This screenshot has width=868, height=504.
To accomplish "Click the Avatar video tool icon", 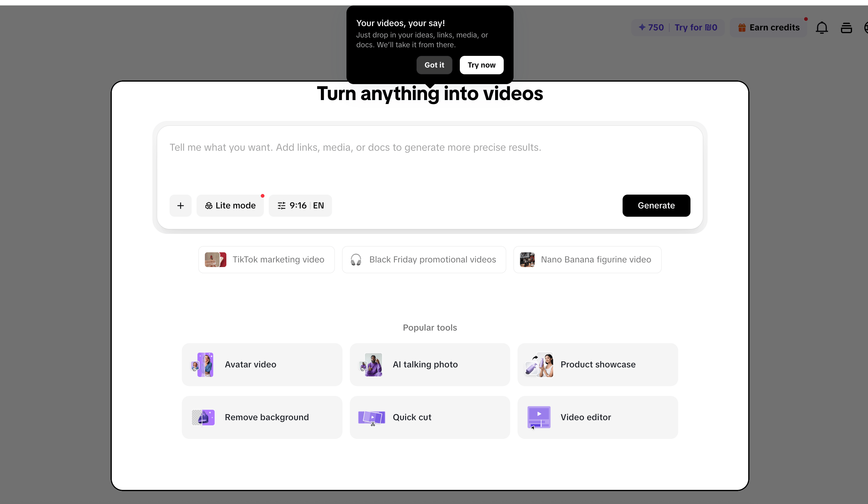I will [x=203, y=365].
